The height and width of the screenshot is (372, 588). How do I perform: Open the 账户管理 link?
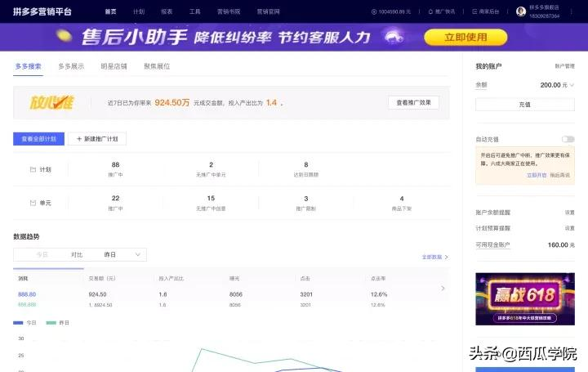(x=565, y=66)
